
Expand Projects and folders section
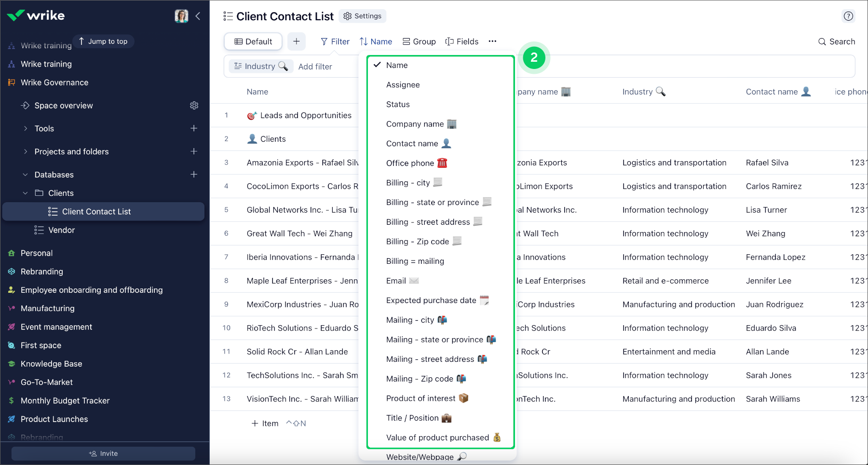[26, 151]
